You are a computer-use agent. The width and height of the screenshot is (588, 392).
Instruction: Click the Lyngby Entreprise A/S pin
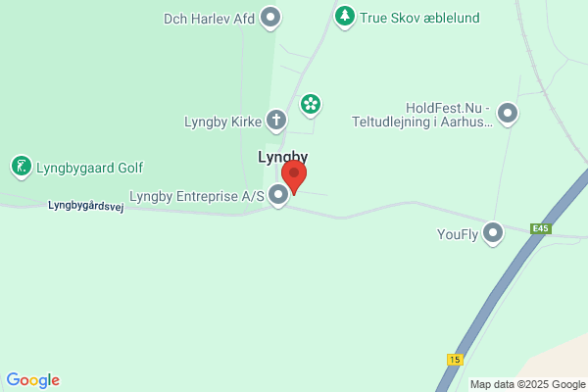(x=278, y=195)
